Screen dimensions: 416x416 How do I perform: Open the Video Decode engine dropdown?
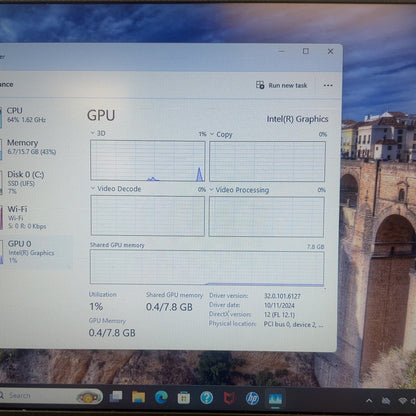(x=93, y=188)
